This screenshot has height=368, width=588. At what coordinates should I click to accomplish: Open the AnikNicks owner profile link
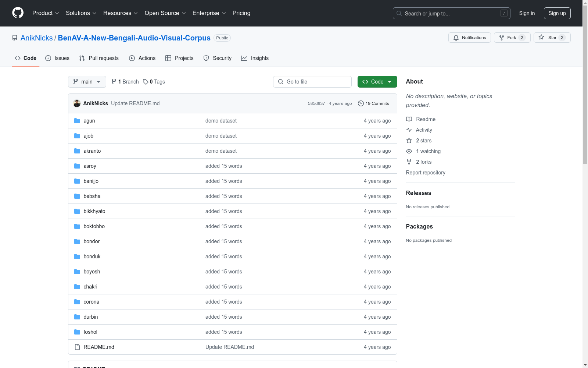(37, 38)
